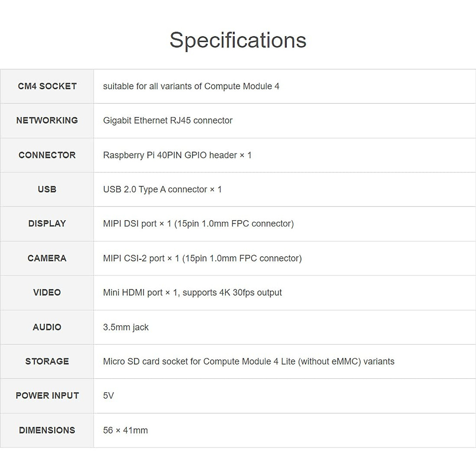Click the Specifications heading
The height and width of the screenshot is (476, 476).
238,40
